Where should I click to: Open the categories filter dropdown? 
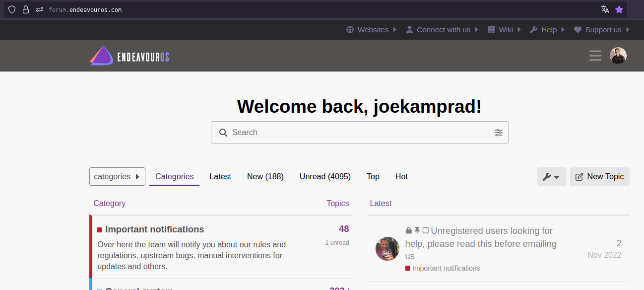(x=117, y=177)
